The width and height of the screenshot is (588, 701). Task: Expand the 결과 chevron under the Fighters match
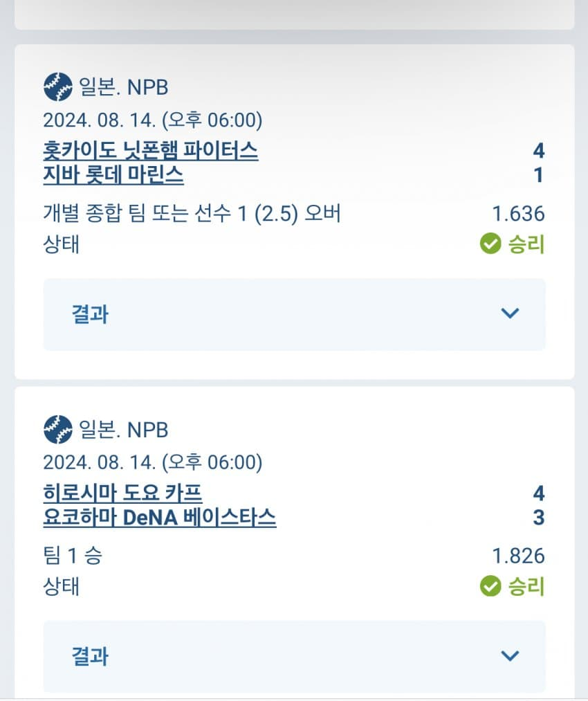click(x=510, y=313)
